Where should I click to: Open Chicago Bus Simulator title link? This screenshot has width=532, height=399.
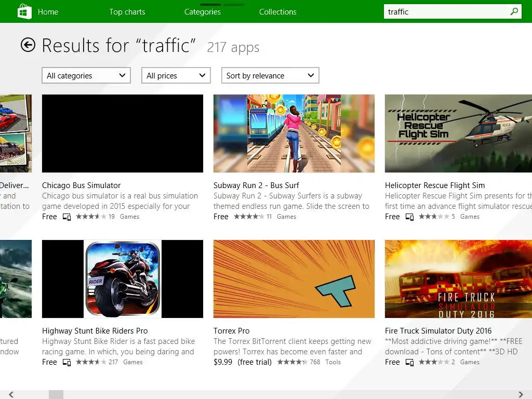pos(81,185)
